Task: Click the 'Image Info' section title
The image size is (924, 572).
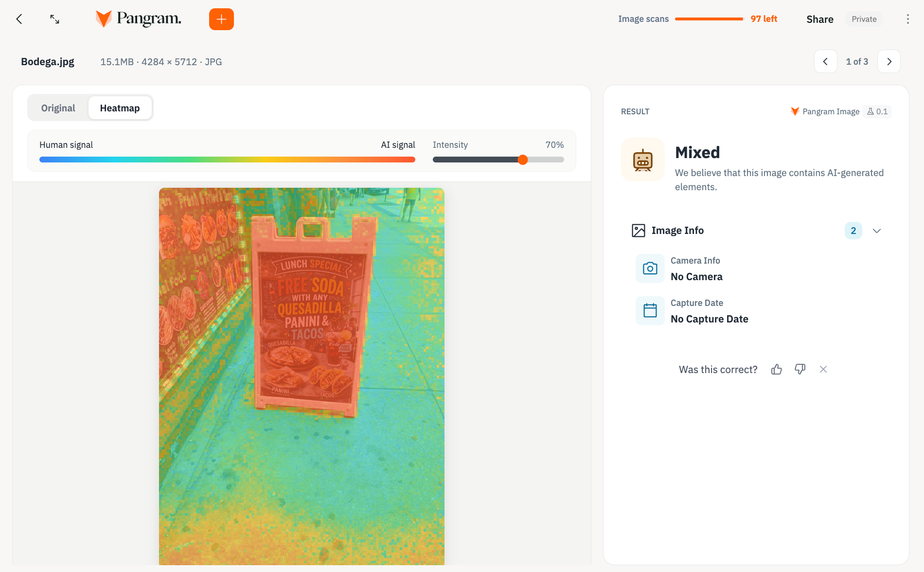Action: click(677, 231)
